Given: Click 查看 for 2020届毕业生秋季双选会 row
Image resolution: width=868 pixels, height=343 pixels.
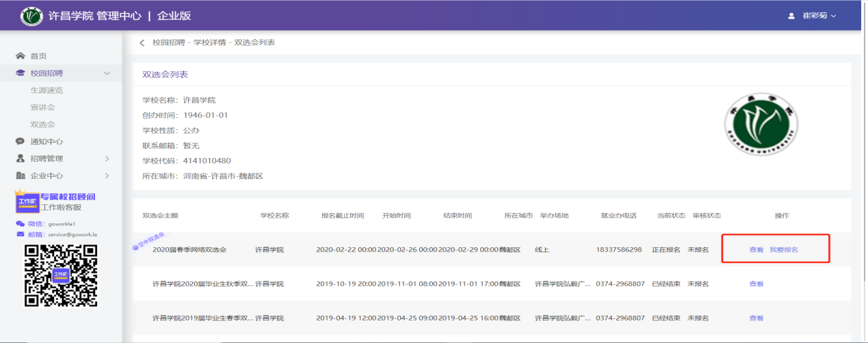Looking at the screenshot, I should coord(756,284).
